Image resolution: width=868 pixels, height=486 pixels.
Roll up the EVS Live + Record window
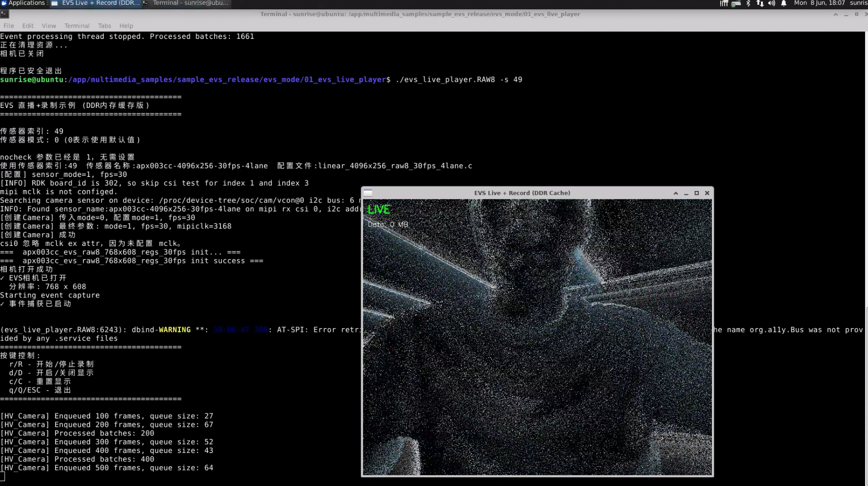675,193
